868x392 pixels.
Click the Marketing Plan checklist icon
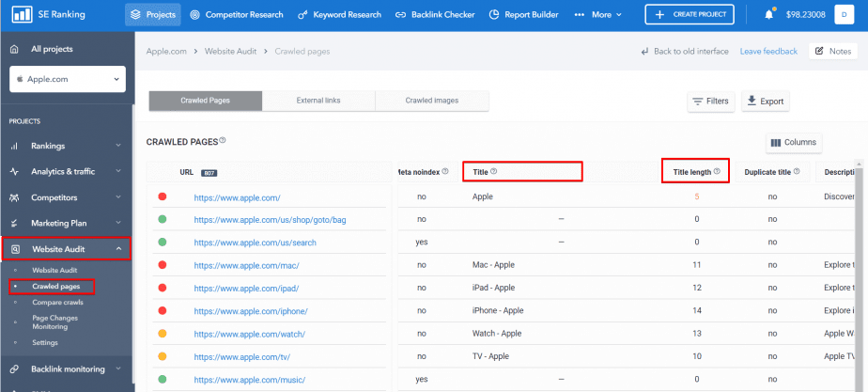pos(15,223)
